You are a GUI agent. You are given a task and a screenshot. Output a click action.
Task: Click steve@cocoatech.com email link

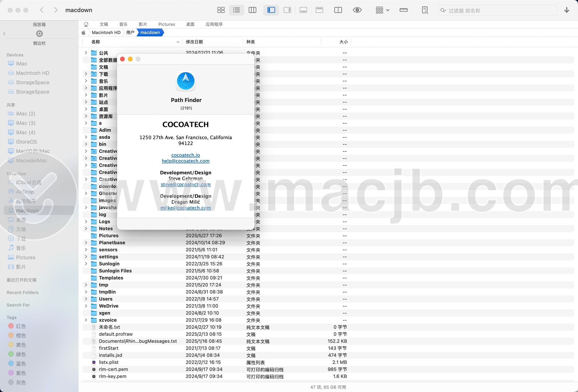(185, 184)
